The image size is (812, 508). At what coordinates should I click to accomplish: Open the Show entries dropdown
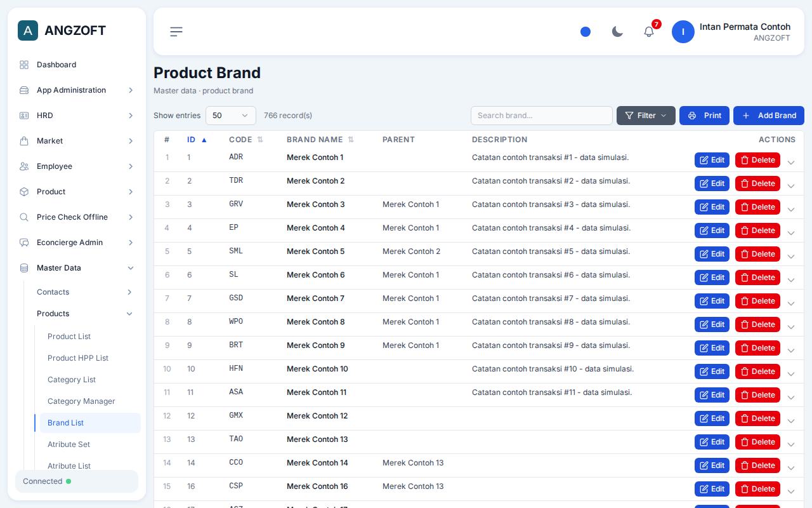231,116
